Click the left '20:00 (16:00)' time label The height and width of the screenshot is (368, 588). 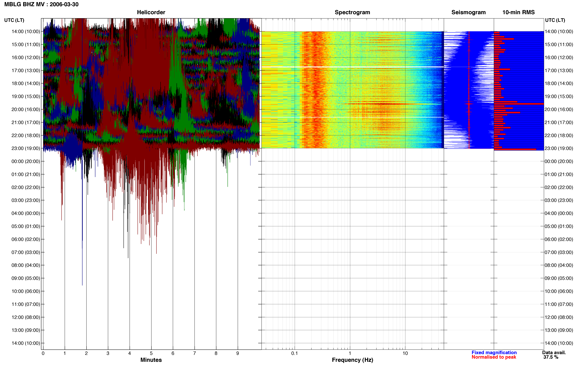26,109
